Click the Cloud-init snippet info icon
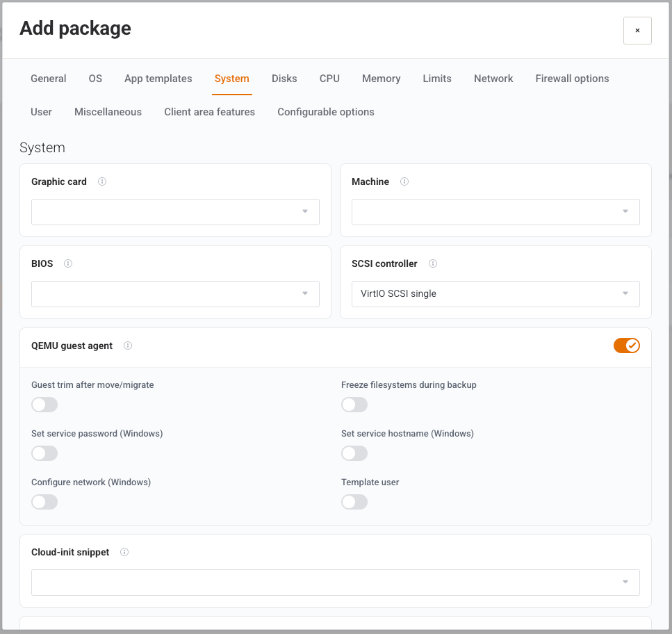Screen dimensions: 672x634 (x=124, y=552)
